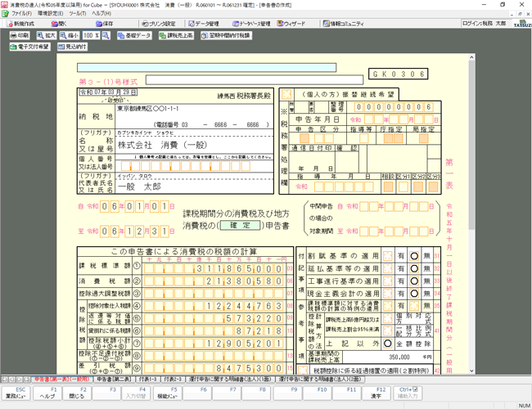Click the F2 閉じる key button
This screenshot has width=532, height=409.
(x=76, y=393)
